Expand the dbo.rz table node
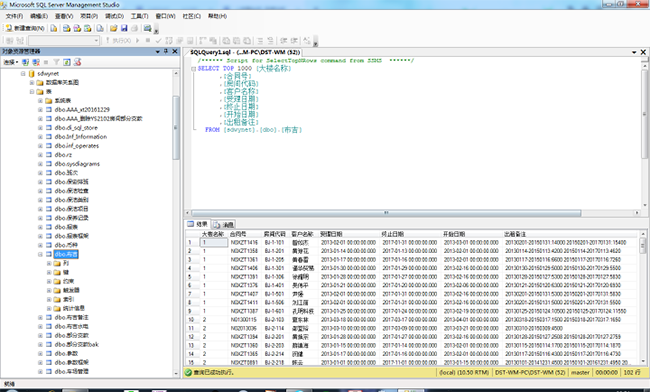This screenshot has width=650, height=392. 40,155
